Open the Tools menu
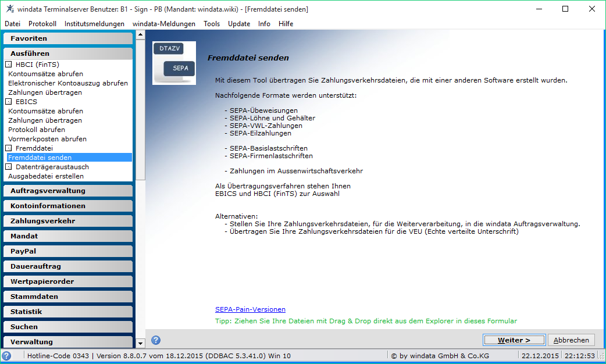 point(212,24)
